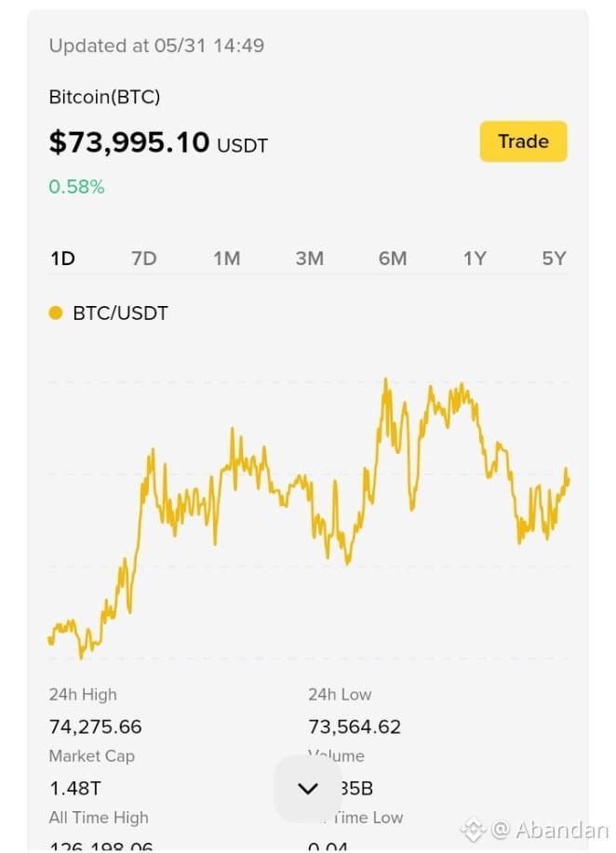Toggle the BTC/USDT legend dot

[56, 313]
